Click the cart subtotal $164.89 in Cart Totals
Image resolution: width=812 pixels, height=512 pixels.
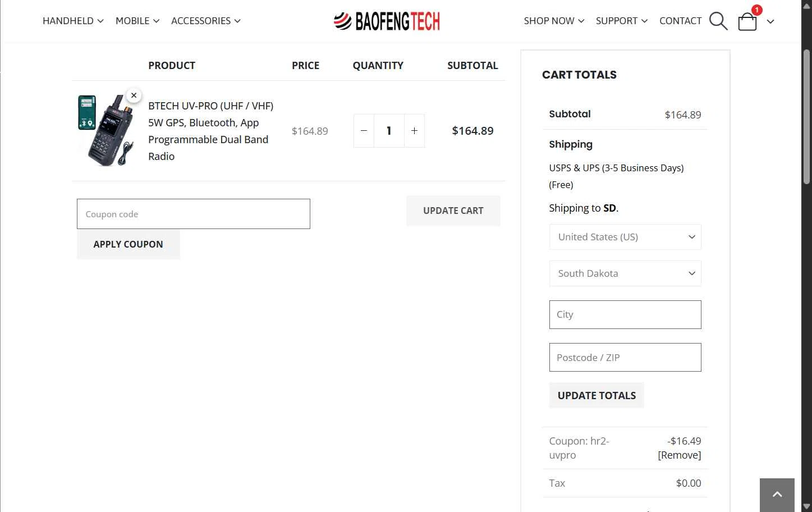[x=683, y=115]
